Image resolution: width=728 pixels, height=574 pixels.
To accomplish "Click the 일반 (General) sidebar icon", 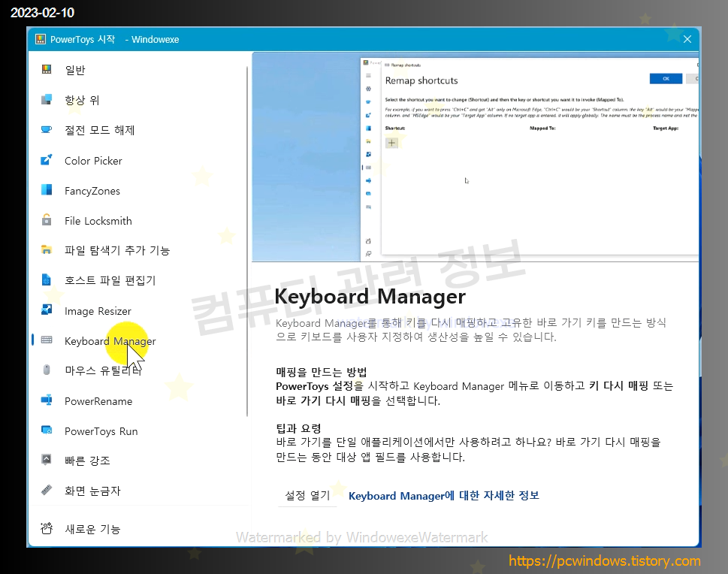I will (x=47, y=70).
